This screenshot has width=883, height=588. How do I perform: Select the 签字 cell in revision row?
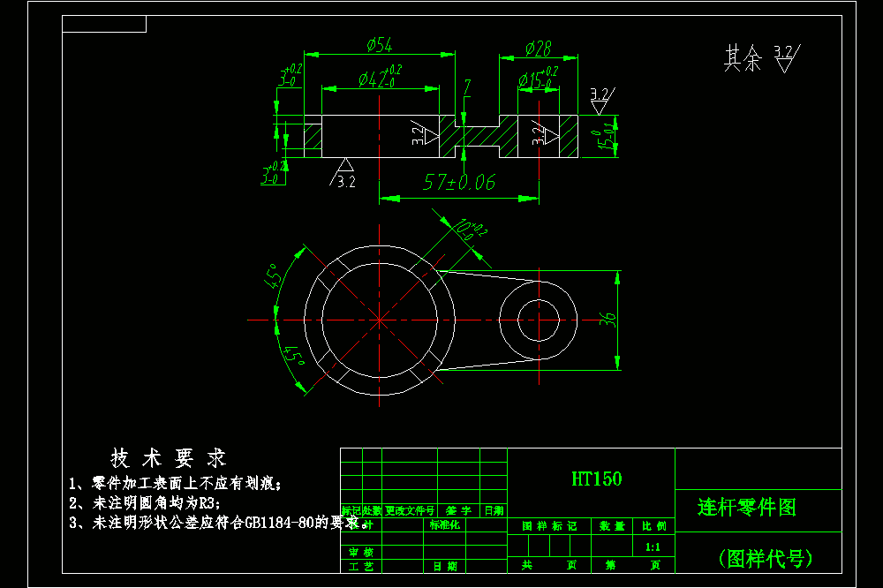(x=458, y=511)
